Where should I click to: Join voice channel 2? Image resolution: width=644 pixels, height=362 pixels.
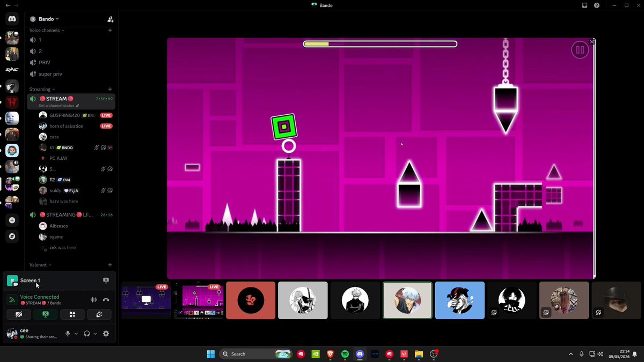point(71,51)
